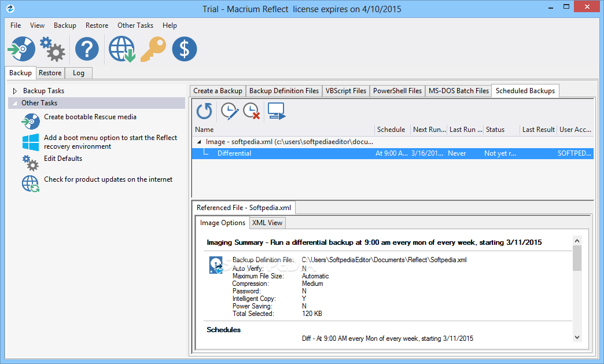Click the 'SOFTPED...' user account cell
604x364 pixels.
[x=574, y=153]
